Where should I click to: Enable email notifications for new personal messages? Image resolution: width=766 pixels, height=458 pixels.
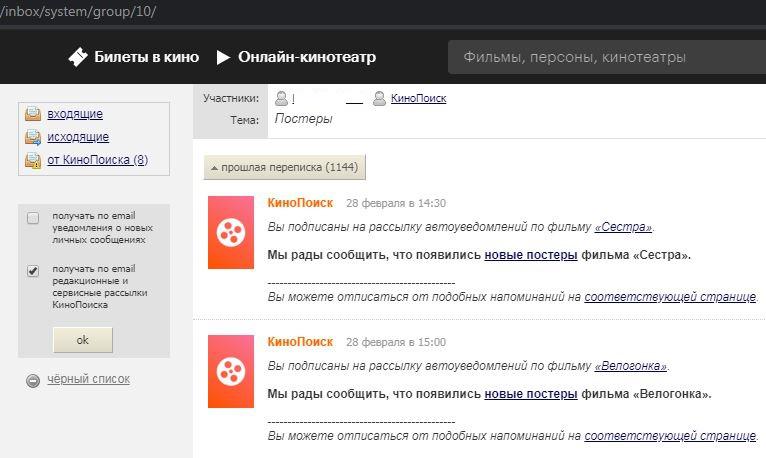33,218
